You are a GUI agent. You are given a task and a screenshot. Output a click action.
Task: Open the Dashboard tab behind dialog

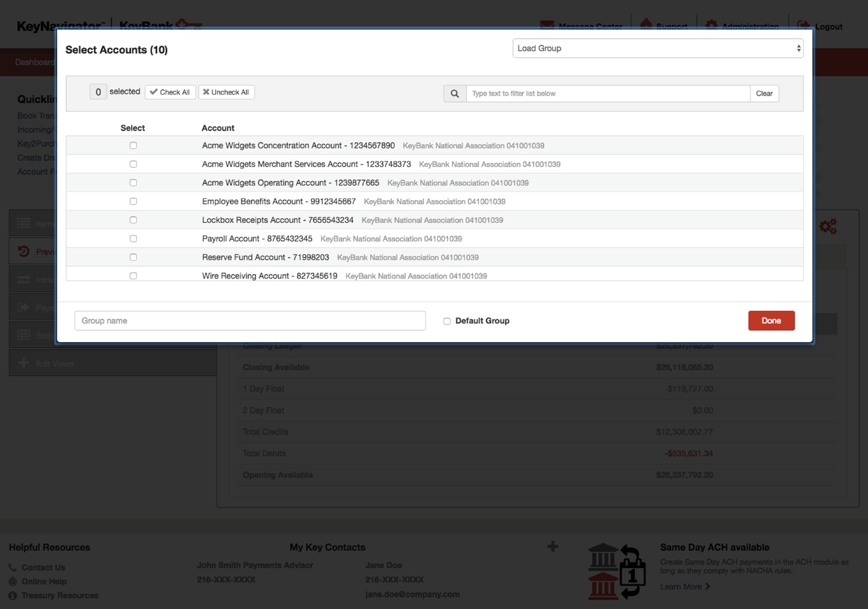coord(35,62)
